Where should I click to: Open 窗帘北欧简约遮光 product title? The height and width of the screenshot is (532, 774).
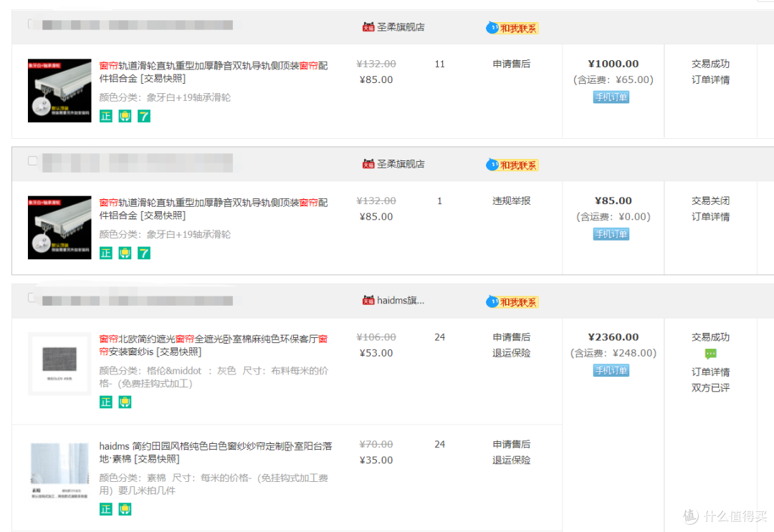click(214, 345)
